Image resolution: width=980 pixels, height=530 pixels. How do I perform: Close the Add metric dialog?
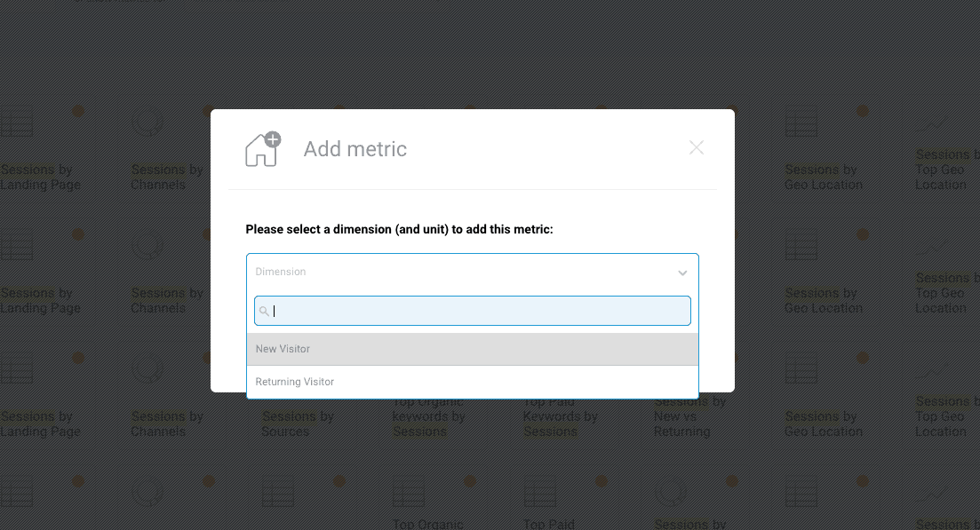696,148
